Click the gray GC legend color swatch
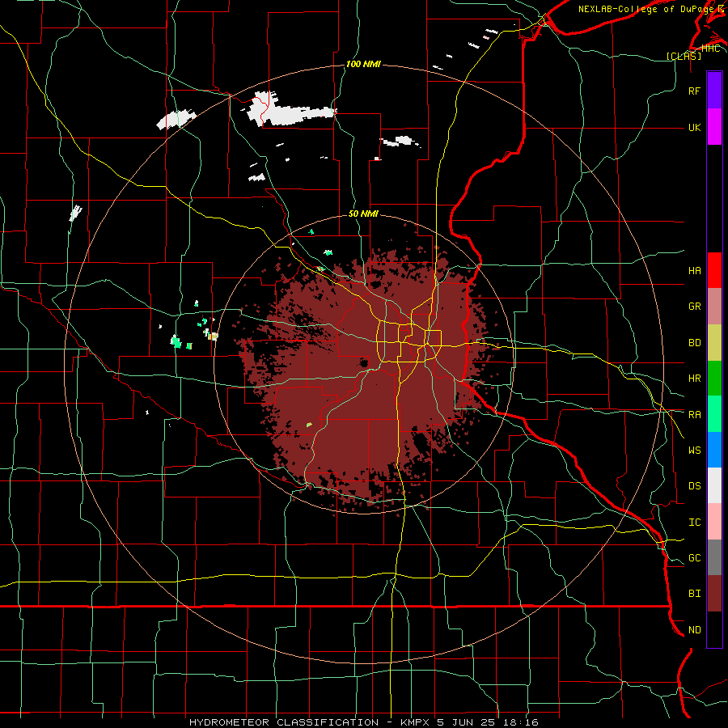The height and width of the screenshot is (728, 728). click(x=714, y=557)
